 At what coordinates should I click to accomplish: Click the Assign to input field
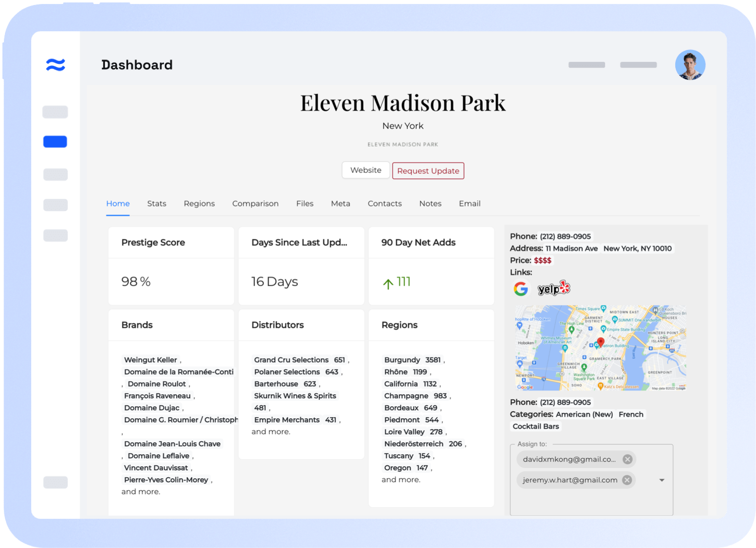pyautogui.click(x=592, y=480)
